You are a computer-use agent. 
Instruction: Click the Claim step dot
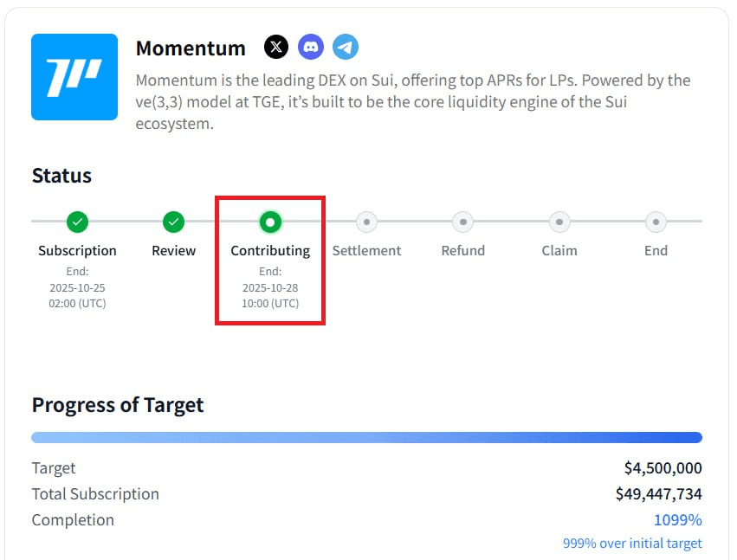[559, 222]
